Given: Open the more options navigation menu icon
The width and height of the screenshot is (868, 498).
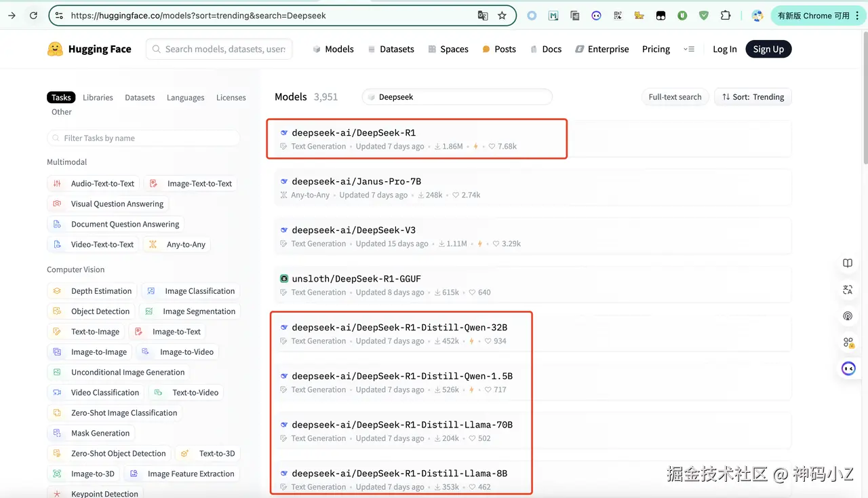Looking at the screenshot, I should pyautogui.click(x=689, y=49).
